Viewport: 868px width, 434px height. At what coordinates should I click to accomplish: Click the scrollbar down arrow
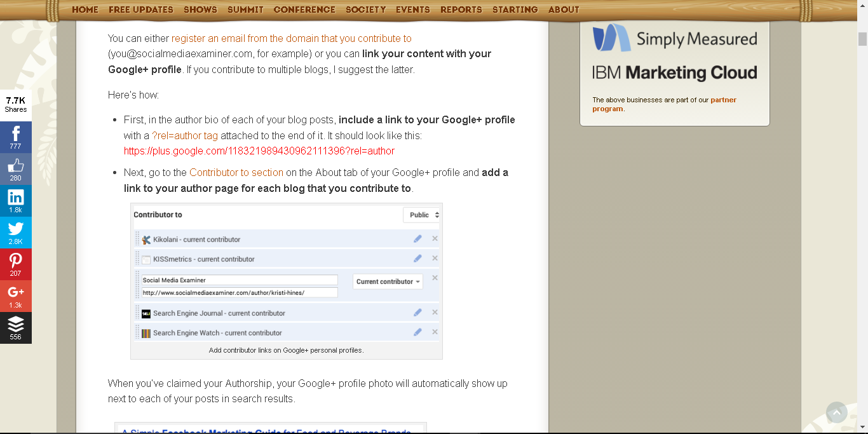point(862,428)
